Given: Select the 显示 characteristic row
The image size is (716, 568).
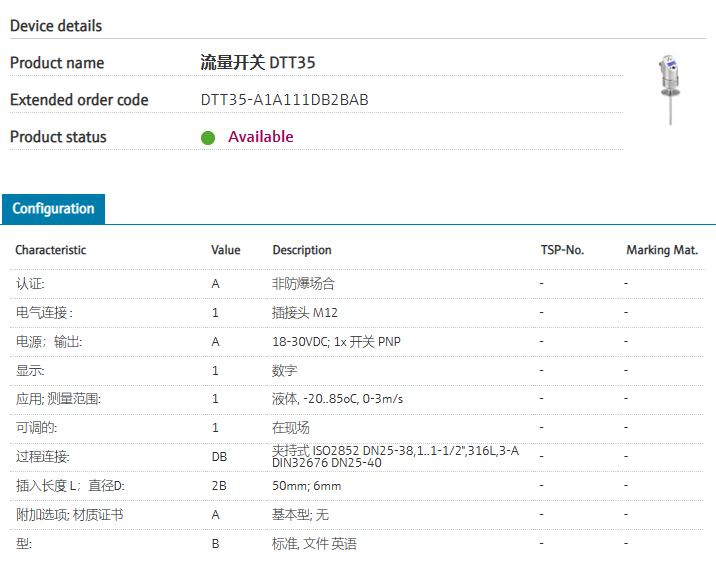Looking at the screenshot, I should 30,371.
